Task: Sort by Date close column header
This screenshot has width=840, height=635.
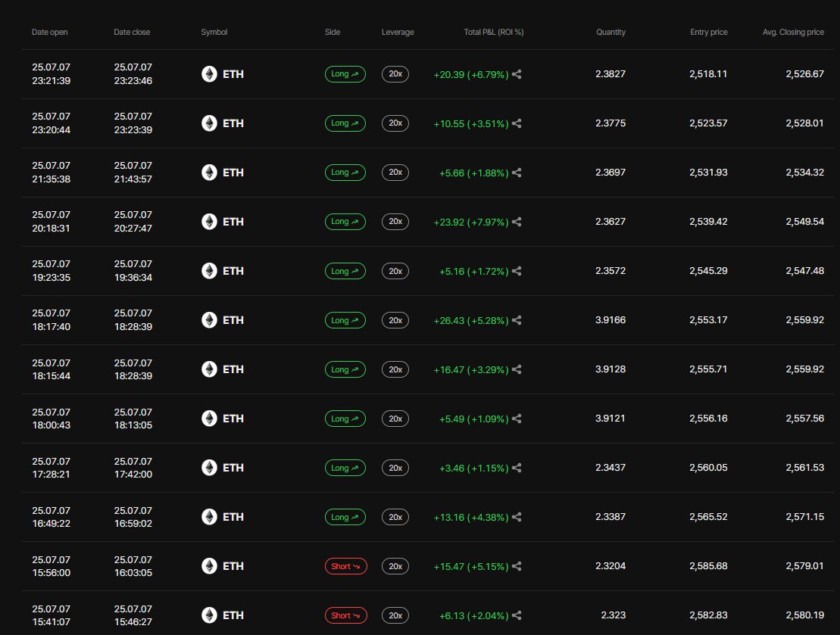Action: pyautogui.click(x=132, y=32)
